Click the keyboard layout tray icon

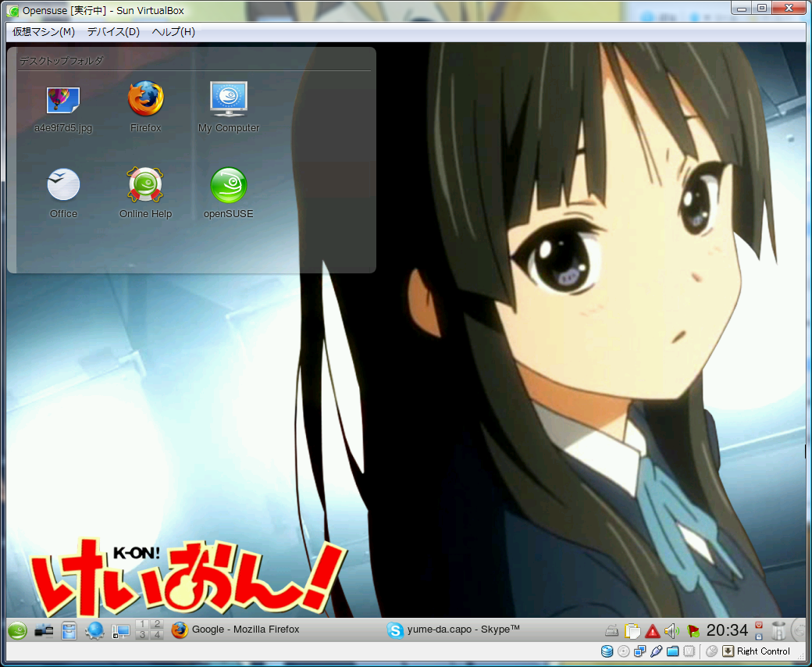coord(612,631)
